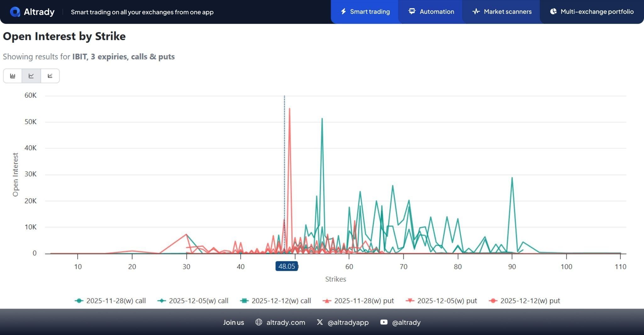This screenshot has width=644, height=335.
Task: Open the Automation tab
Action: (431, 12)
